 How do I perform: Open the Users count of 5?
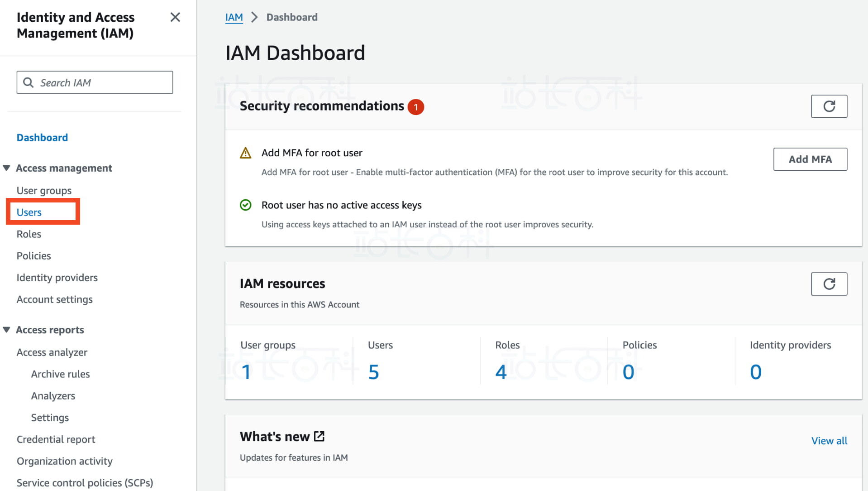click(x=373, y=372)
